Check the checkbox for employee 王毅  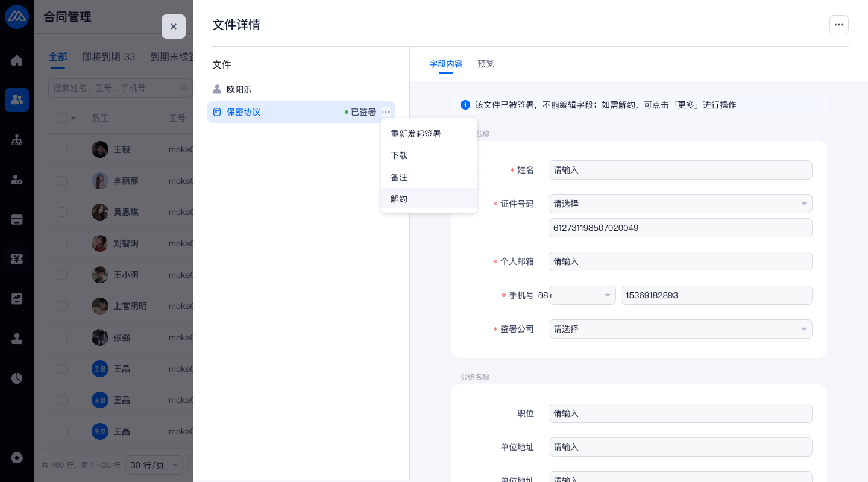tap(63, 149)
